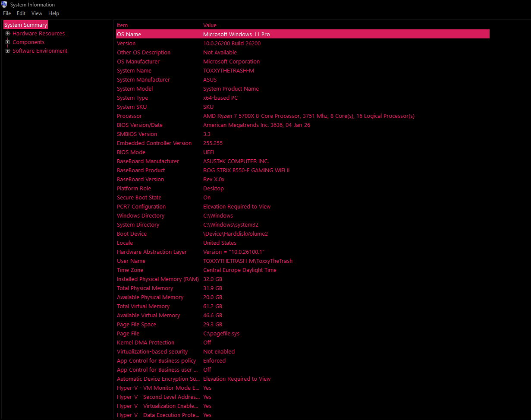Select the Page File Space row
Image resolution: width=531 pixels, height=420 pixels.
pos(303,325)
